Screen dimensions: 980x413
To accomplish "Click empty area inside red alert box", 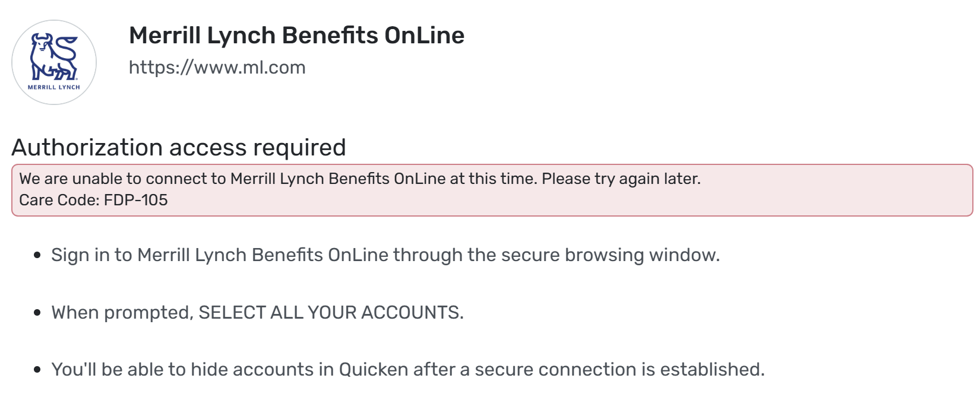I will pyautogui.click(x=594, y=201).
